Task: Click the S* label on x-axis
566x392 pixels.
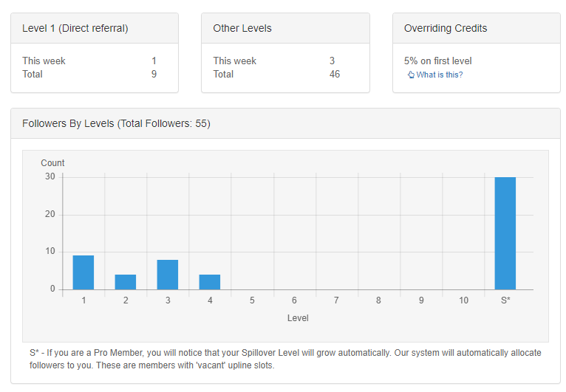Action: tap(505, 300)
